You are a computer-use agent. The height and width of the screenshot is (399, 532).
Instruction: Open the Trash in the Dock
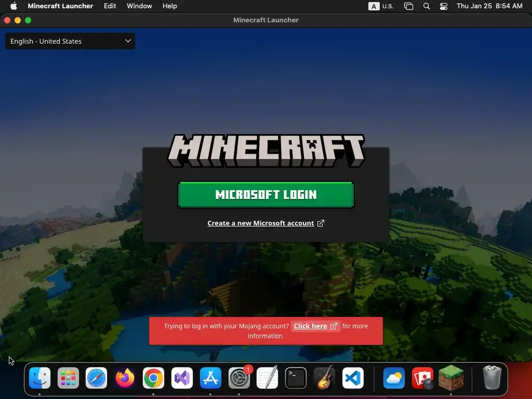tap(492, 378)
